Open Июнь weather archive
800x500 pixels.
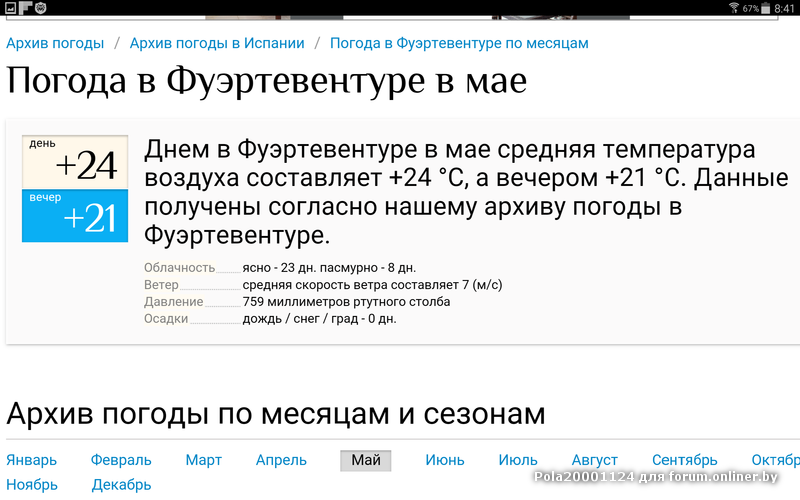(x=444, y=460)
